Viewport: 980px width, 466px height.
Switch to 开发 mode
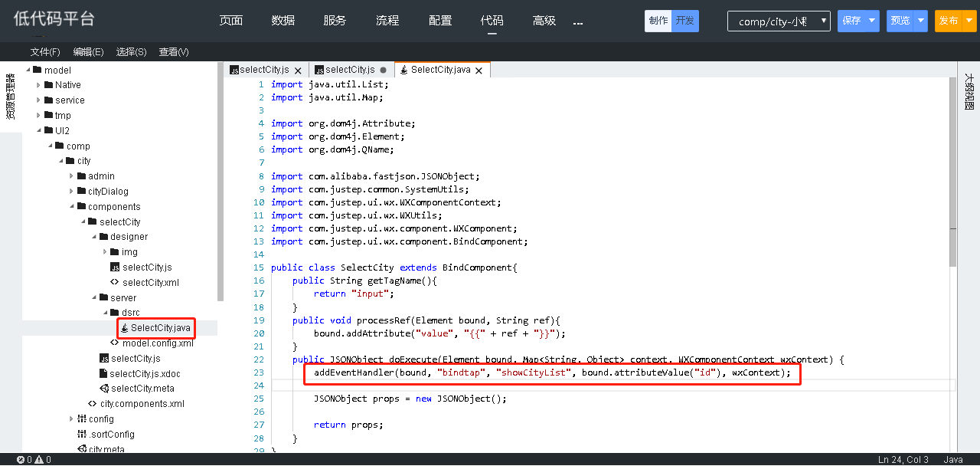click(x=684, y=21)
